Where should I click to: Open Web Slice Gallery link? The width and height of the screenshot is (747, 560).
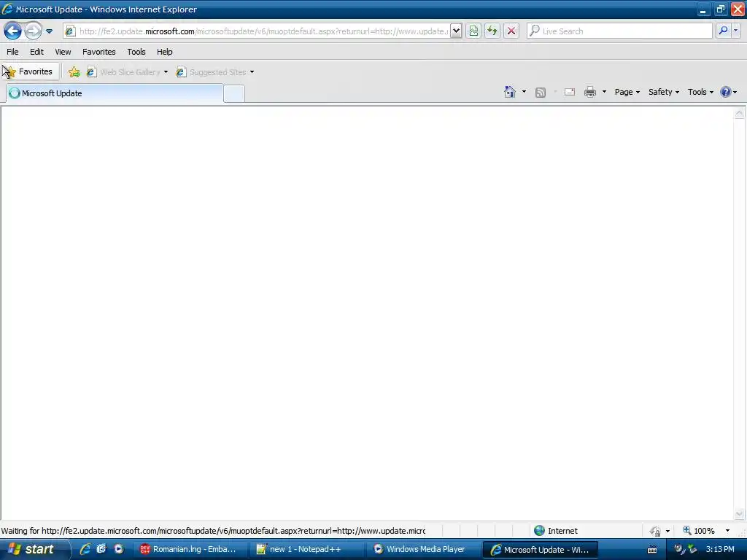click(x=123, y=72)
